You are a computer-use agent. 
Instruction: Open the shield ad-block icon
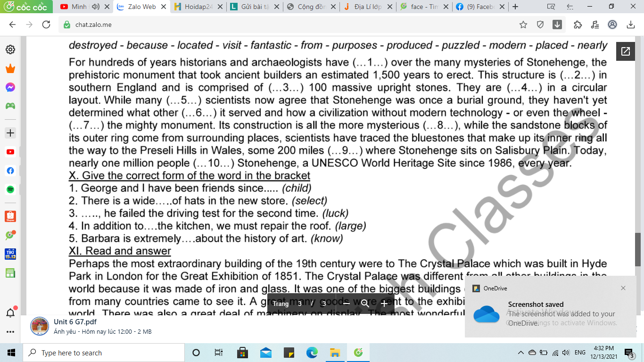pyautogui.click(x=540, y=25)
